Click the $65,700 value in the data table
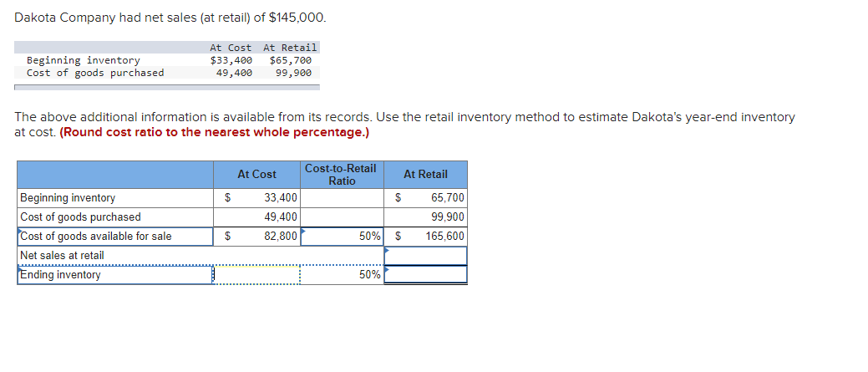This screenshot has height=372, width=868. [x=291, y=60]
